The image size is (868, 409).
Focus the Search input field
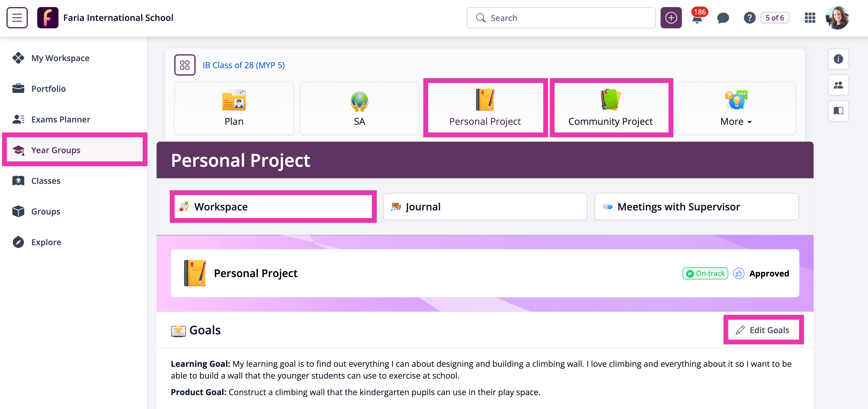pyautogui.click(x=561, y=17)
